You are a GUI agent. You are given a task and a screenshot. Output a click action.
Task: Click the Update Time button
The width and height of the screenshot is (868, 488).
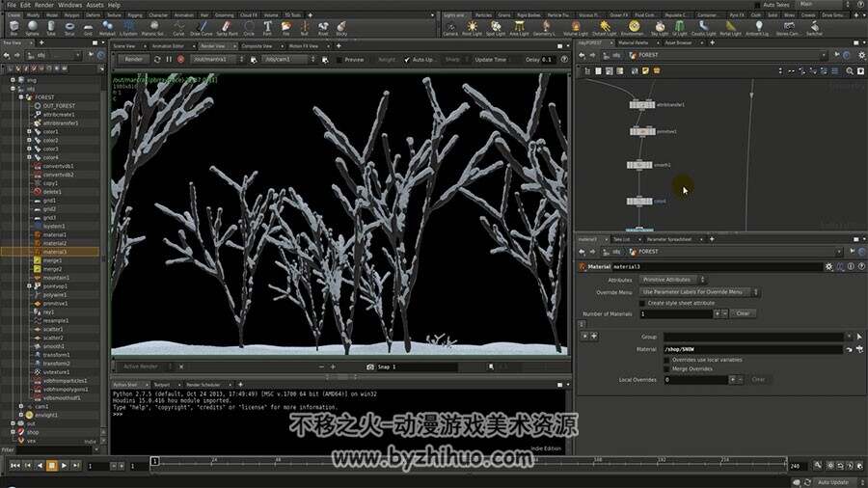[x=491, y=59]
